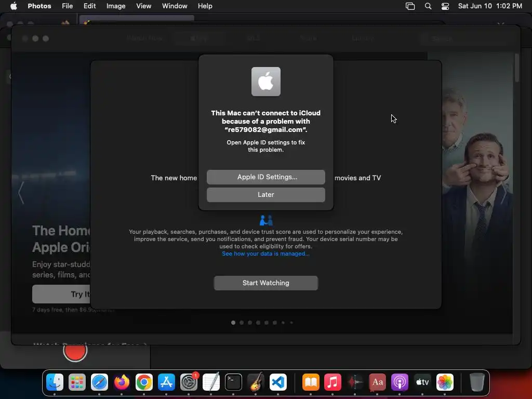The height and width of the screenshot is (399, 532).
Task: Click the vertical scrollbar of the TV window
Action: [517, 68]
